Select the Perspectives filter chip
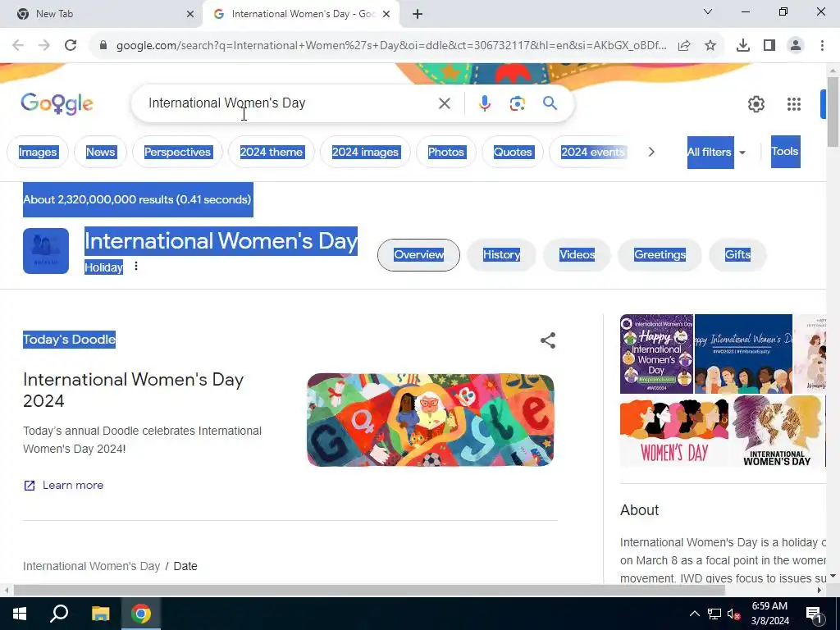The height and width of the screenshot is (630, 840). [x=177, y=152]
